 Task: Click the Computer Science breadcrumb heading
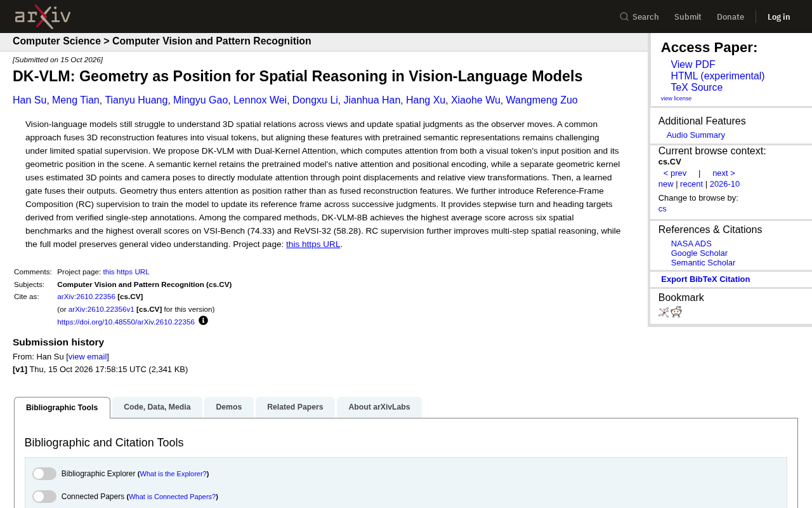point(56,41)
